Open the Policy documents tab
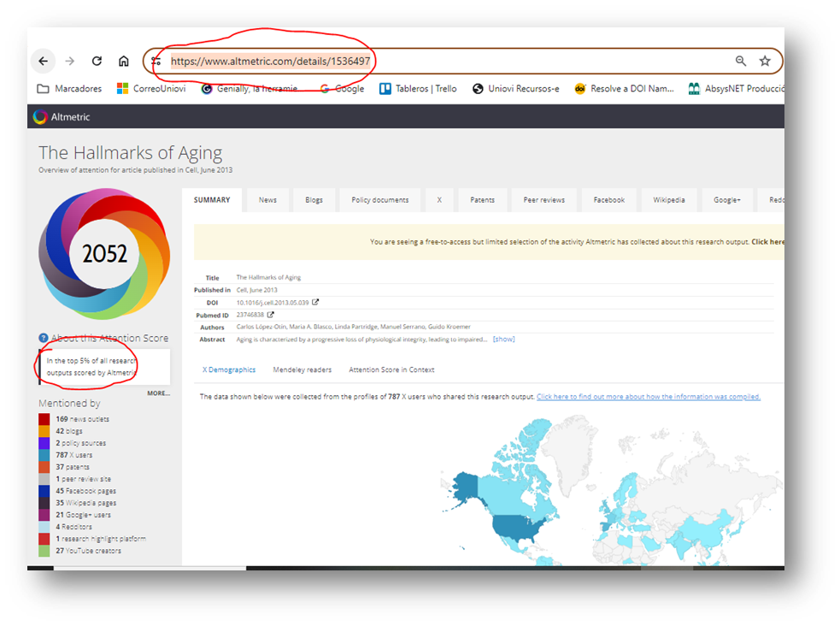The image size is (840, 626). click(x=379, y=200)
